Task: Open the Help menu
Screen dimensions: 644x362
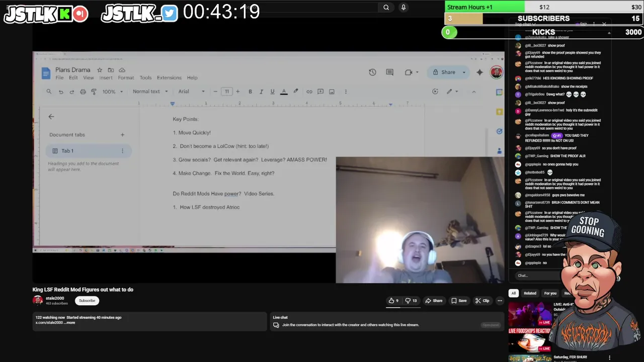Action: [192, 78]
